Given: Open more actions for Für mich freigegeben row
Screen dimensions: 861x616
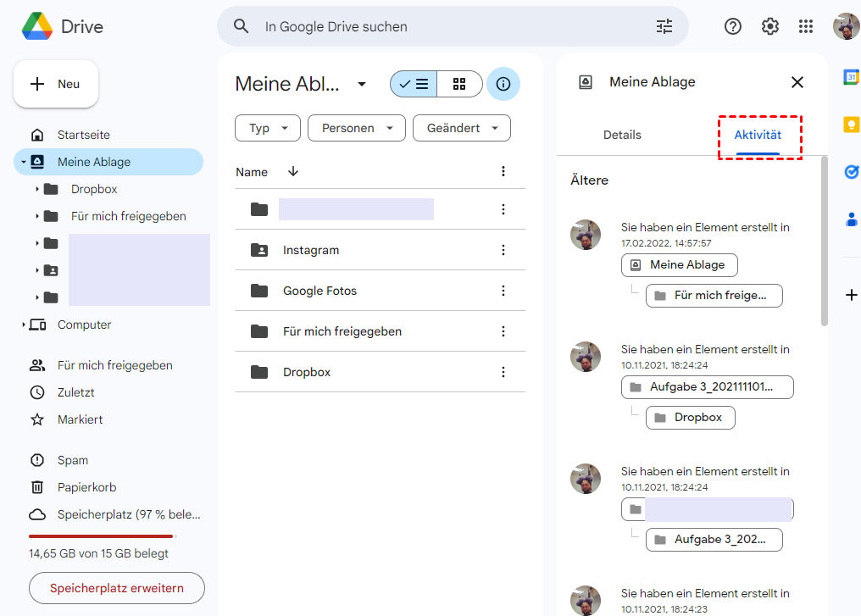Looking at the screenshot, I should tap(503, 331).
